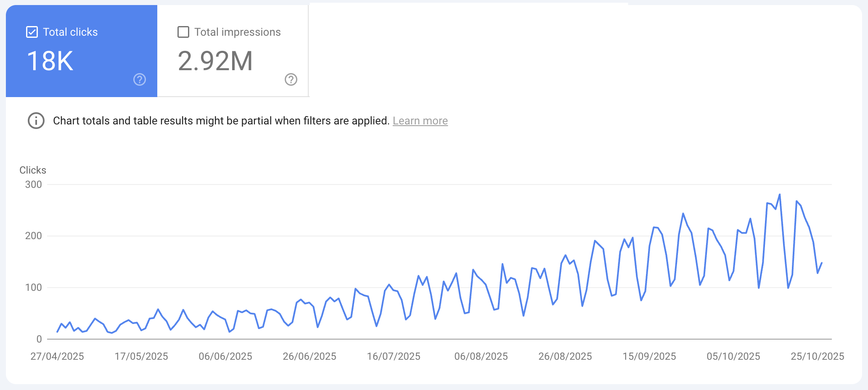Uncheck the Total clicks checkbox
This screenshot has height=390, width=868.
(32, 32)
